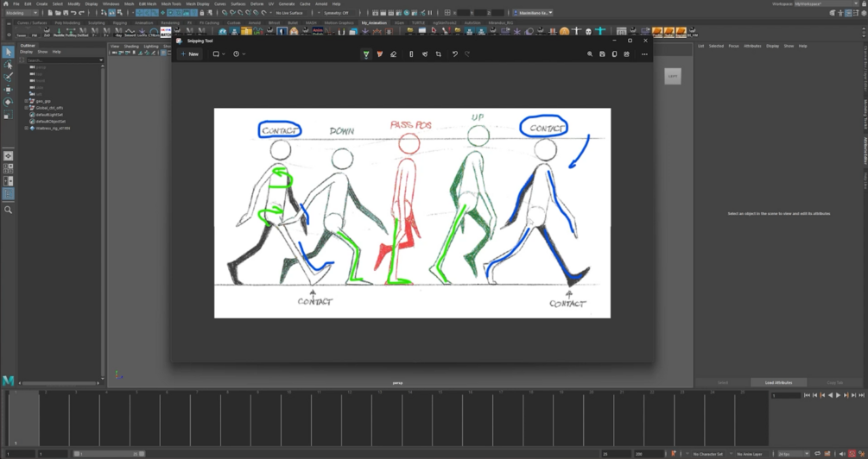Save the snip with the save icon
This screenshot has width=868, height=459.
coord(602,54)
